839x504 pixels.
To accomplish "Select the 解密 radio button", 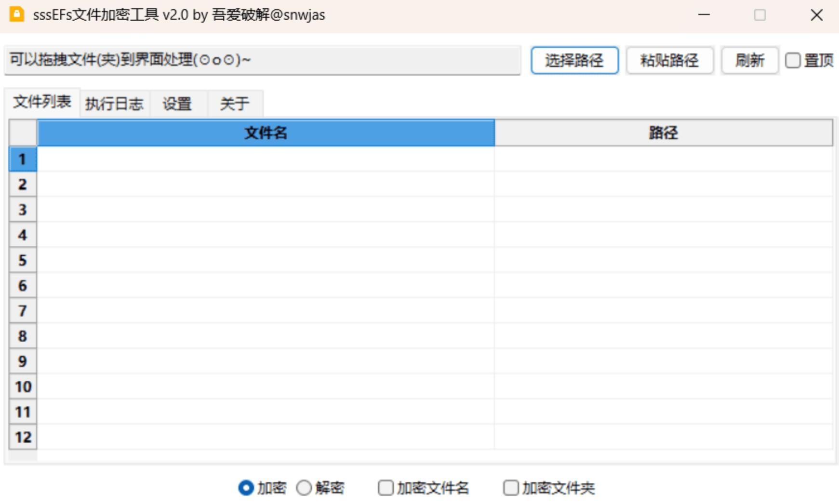I will point(304,488).
